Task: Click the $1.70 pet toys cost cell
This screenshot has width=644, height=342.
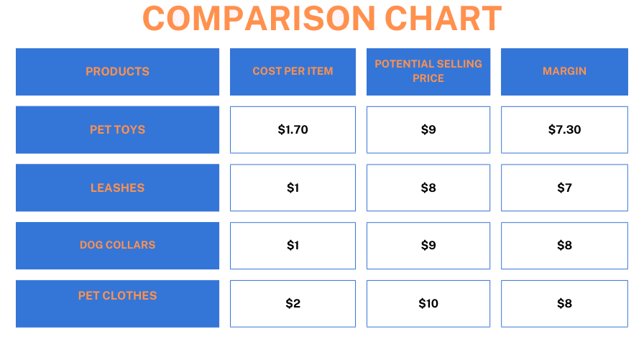Action: click(x=293, y=130)
